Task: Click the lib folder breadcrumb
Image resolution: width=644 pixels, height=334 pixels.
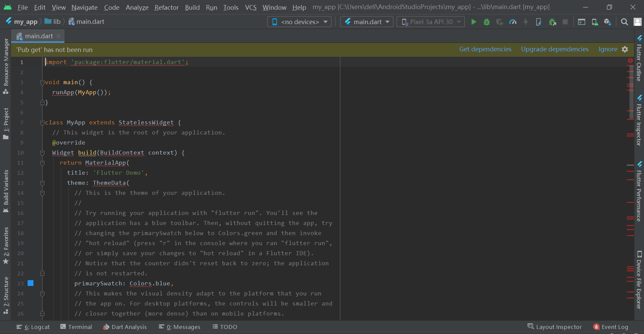Action: 53,22
